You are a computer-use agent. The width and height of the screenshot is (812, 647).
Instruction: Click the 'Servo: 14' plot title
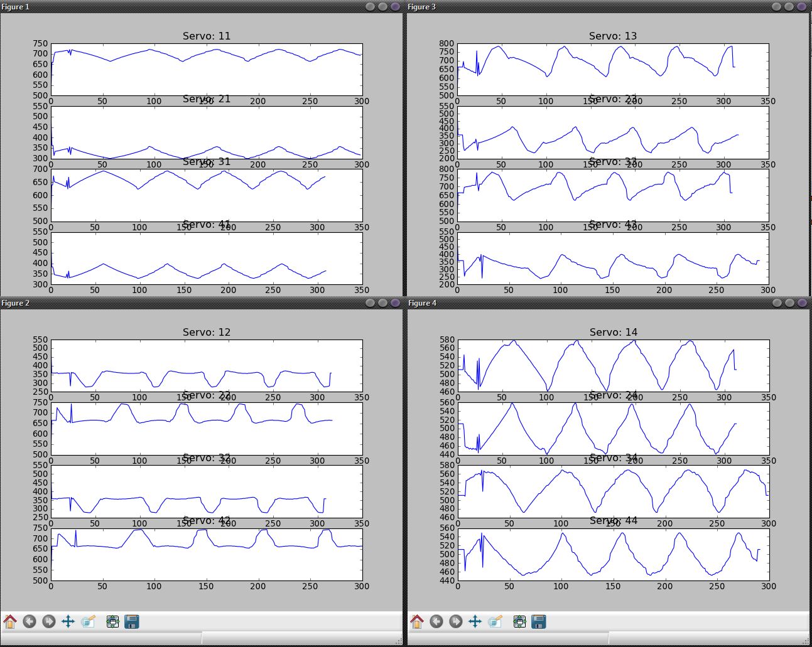613,333
